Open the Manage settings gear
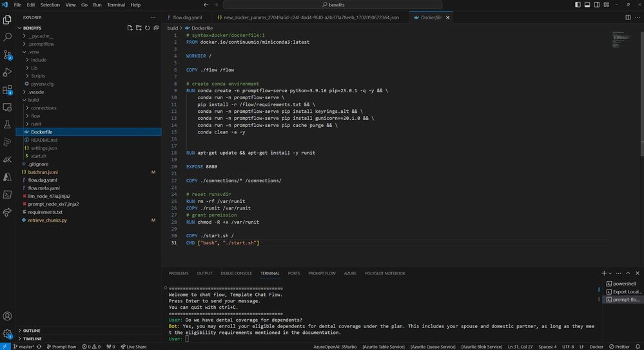The height and width of the screenshot is (350, 644). click(8, 333)
